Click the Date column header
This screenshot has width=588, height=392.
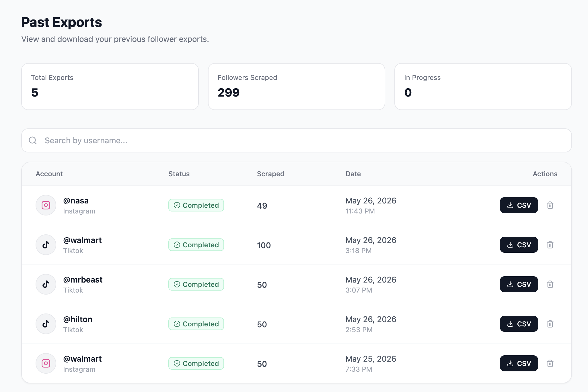[x=353, y=174]
